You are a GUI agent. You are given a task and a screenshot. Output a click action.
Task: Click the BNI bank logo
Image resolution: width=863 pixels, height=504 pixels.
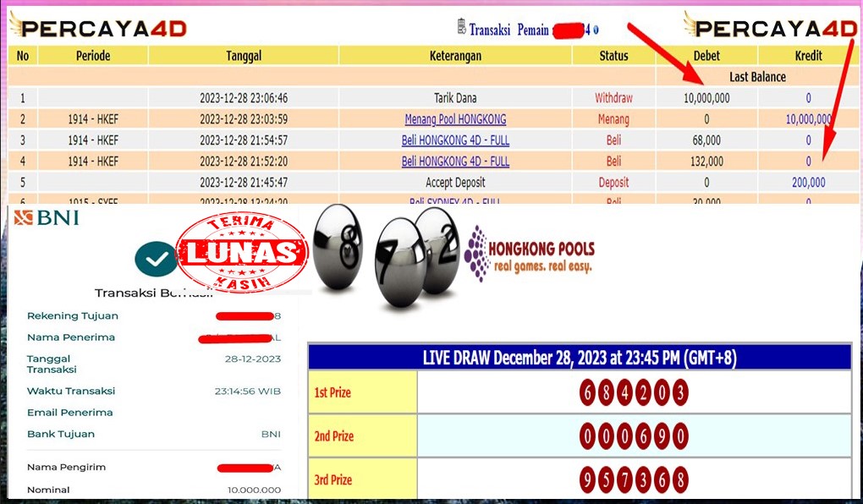(x=47, y=218)
